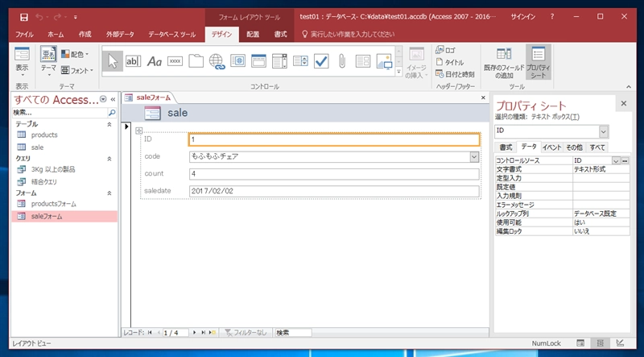Click the search magnifier in navigation pane
644x357 pixels.
112,112
